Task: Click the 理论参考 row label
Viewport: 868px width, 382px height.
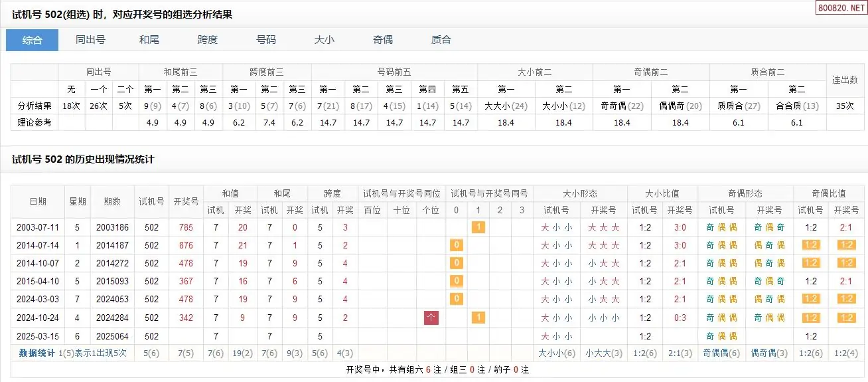Action: pos(35,122)
